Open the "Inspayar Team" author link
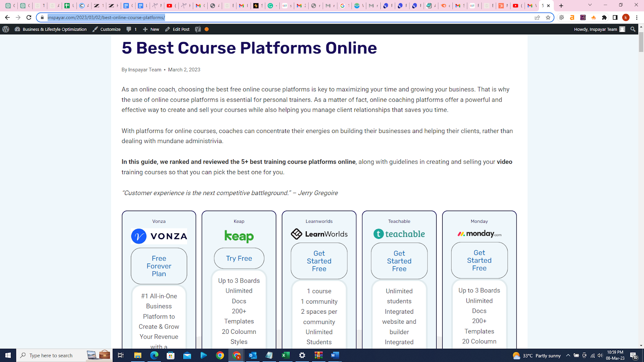The width and height of the screenshot is (644, 362). (x=145, y=70)
